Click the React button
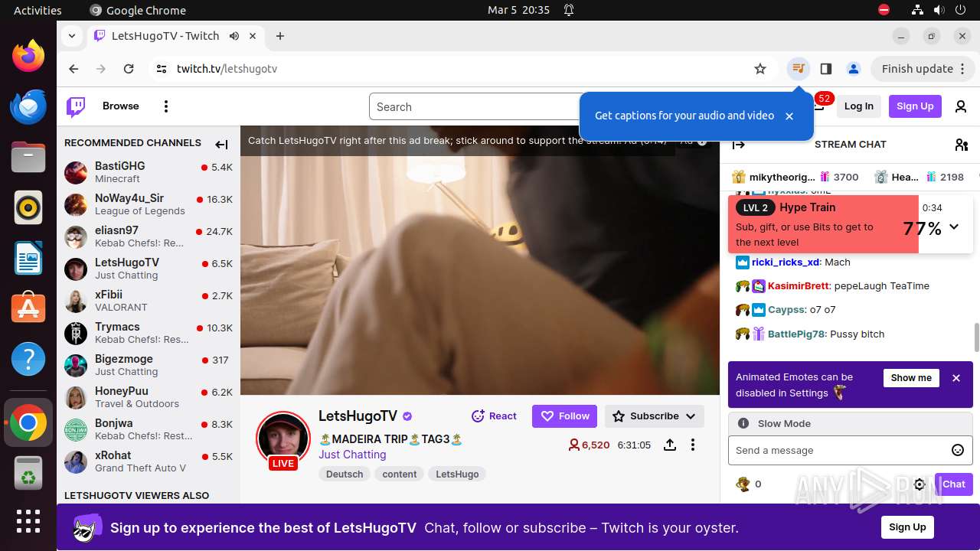Screen dimensions: 980x551 click(x=494, y=416)
